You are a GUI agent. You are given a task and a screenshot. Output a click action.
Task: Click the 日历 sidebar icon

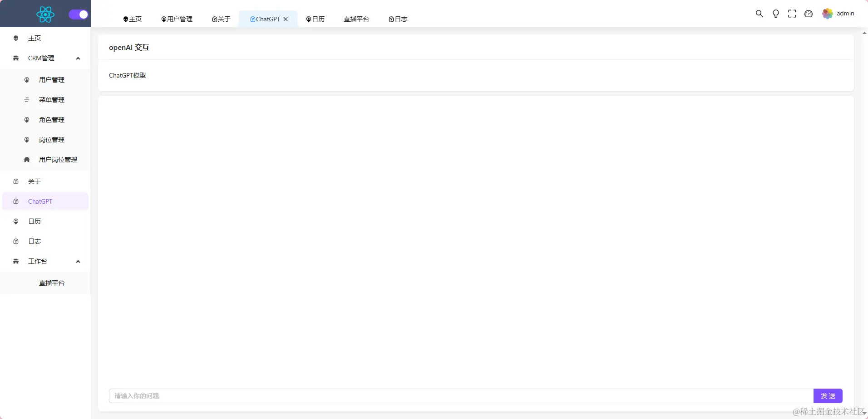click(16, 221)
